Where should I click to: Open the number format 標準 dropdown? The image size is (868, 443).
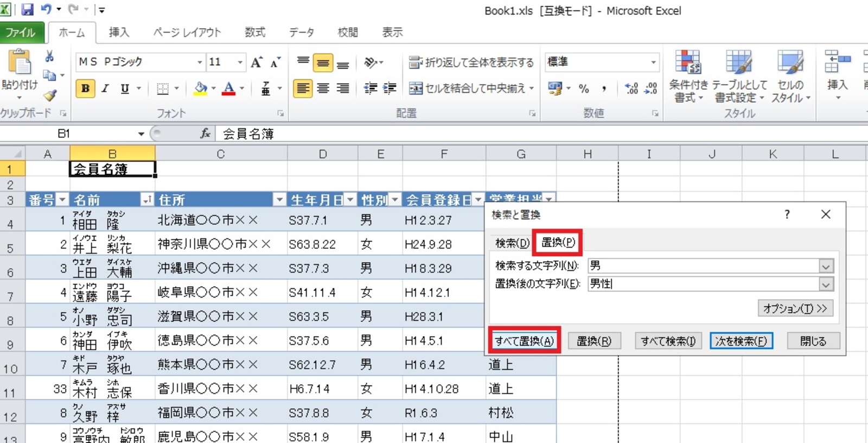pyautogui.click(x=654, y=62)
